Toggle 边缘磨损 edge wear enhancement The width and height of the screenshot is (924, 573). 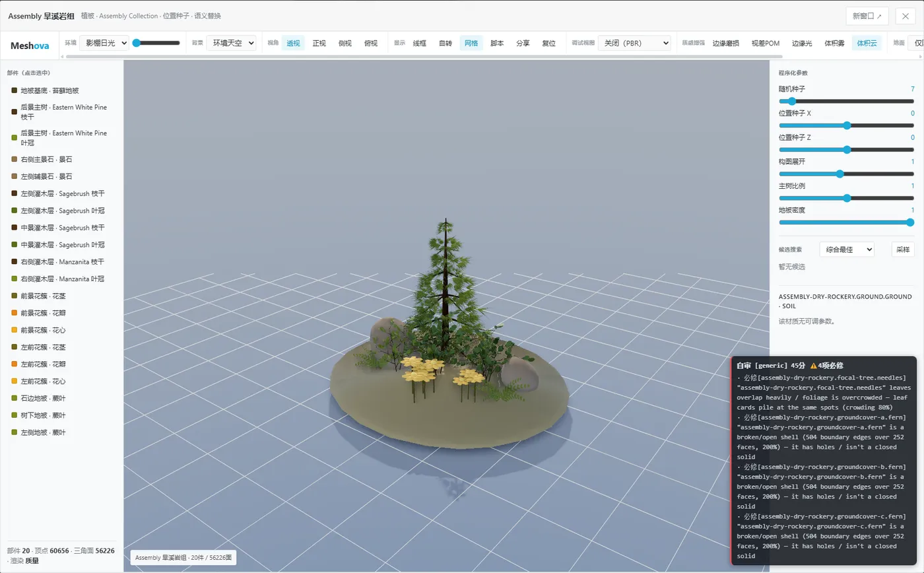pyautogui.click(x=726, y=43)
